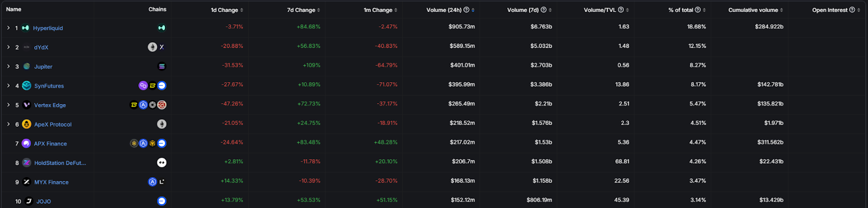Viewport: 868px width, 208px height.
Task: Sort table by 7d Change header
Action: [304, 10]
